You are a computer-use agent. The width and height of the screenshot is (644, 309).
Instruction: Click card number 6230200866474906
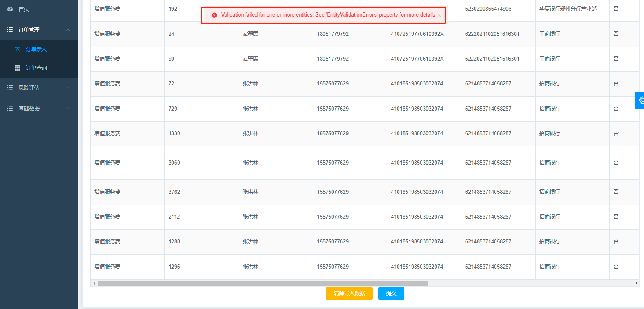coord(488,9)
